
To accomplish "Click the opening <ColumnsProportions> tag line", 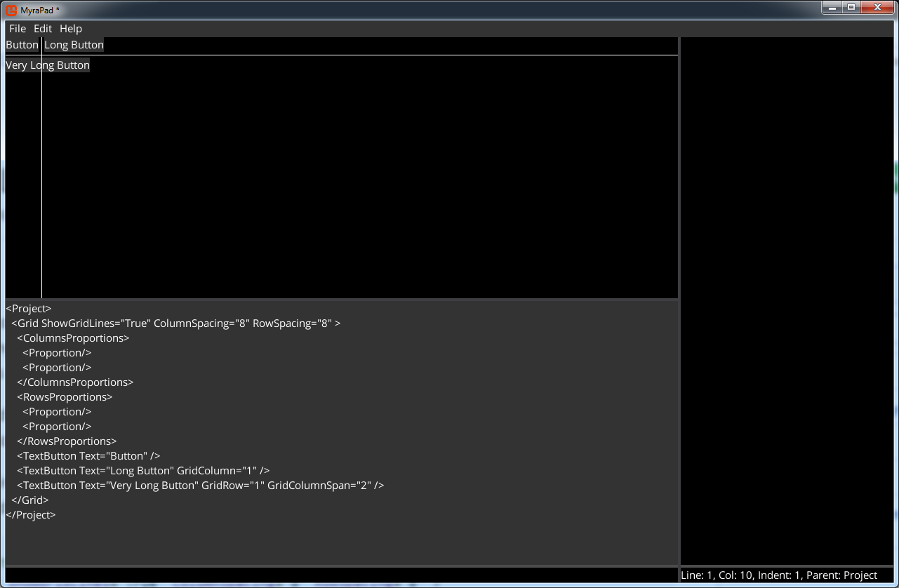I will tap(73, 338).
